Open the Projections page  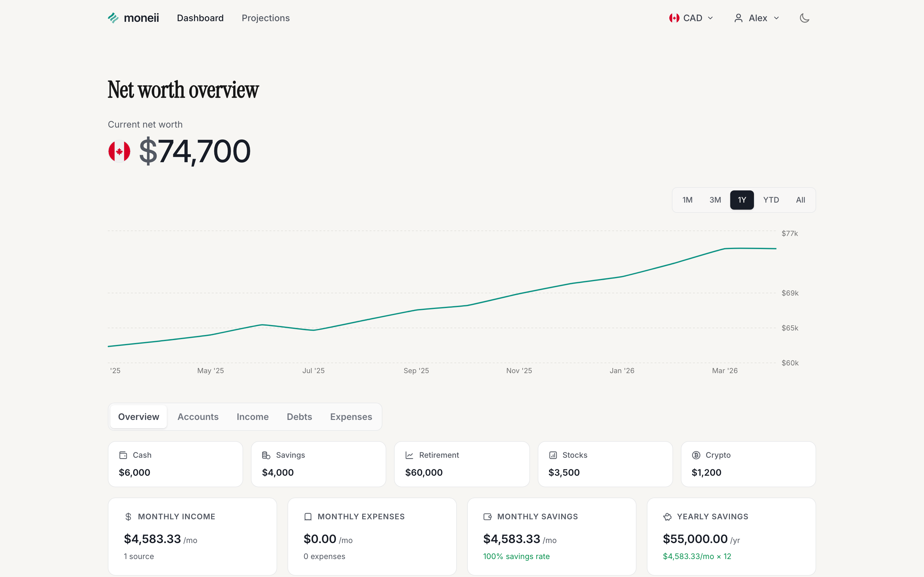click(265, 18)
